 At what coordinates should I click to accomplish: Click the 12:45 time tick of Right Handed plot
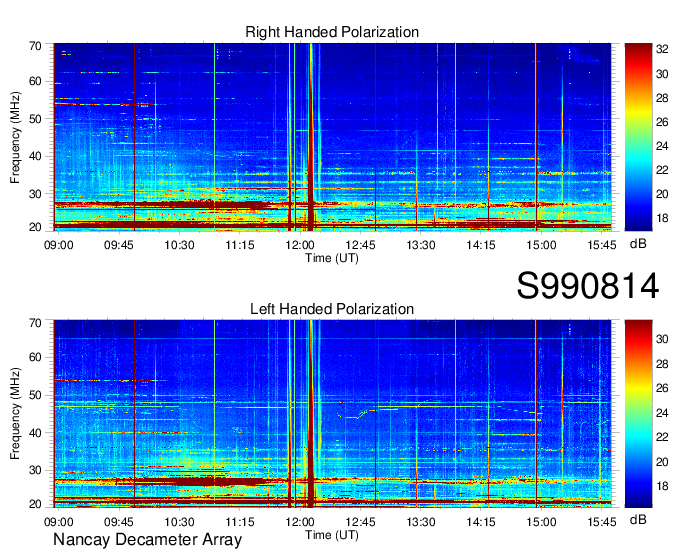(x=360, y=245)
